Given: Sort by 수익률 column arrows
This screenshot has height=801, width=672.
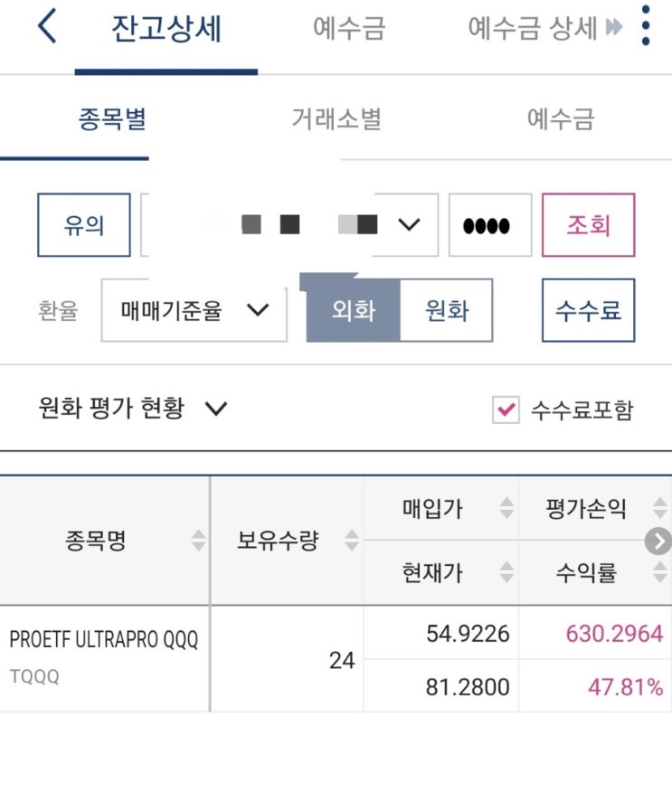Looking at the screenshot, I should [x=660, y=571].
